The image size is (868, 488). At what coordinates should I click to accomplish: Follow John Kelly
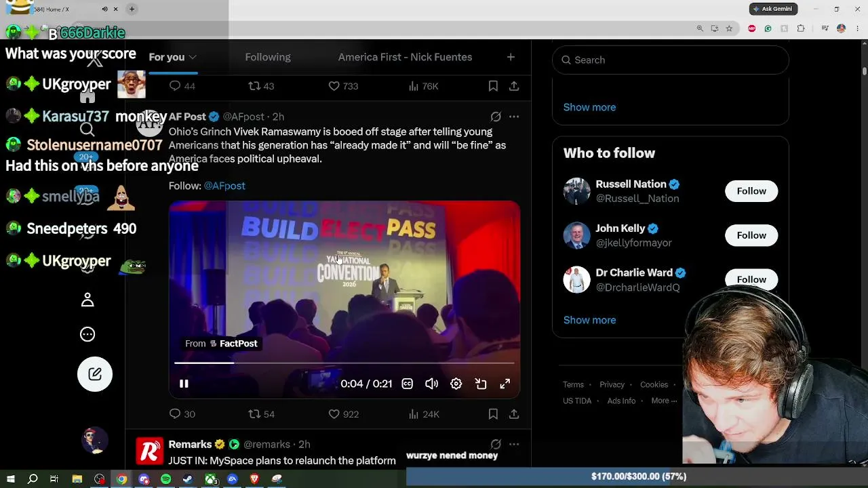(751, 235)
